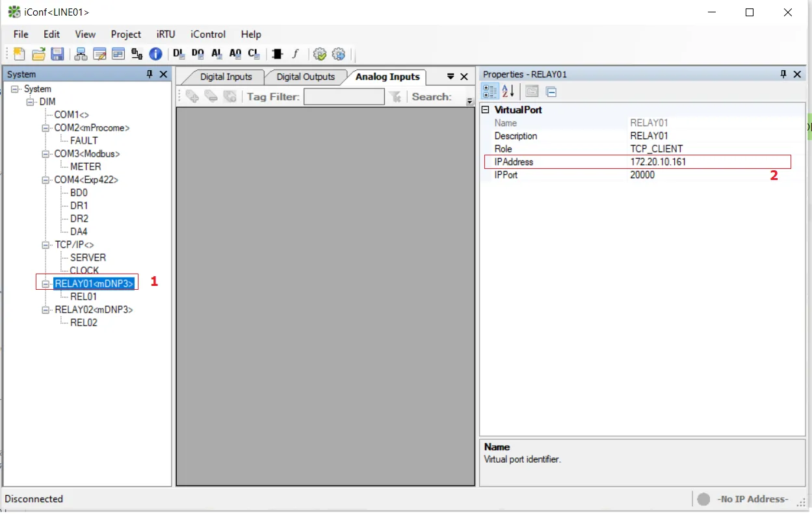812x514 pixels.
Task: Collapse the COM2<mProcome> node
Action: pos(46,128)
